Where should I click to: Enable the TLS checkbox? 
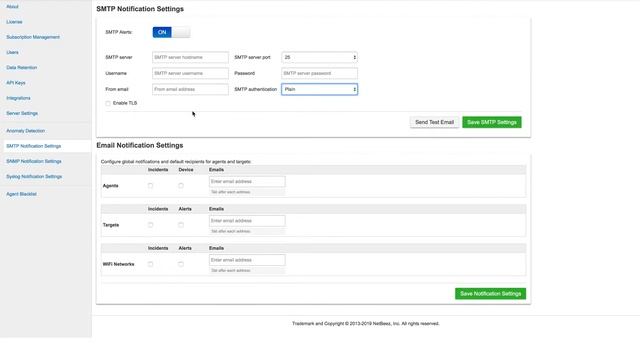click(108, 103)
